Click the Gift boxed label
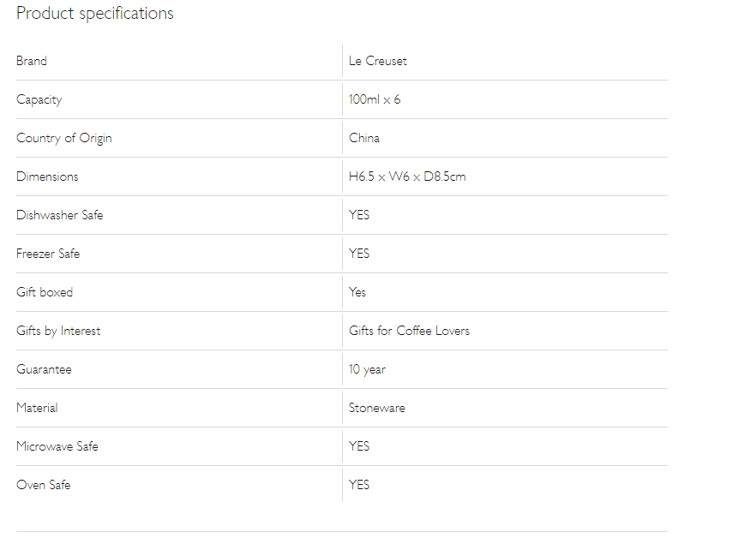Image resolution: width=756 pixels, height=544 pixels. (45, 292)
